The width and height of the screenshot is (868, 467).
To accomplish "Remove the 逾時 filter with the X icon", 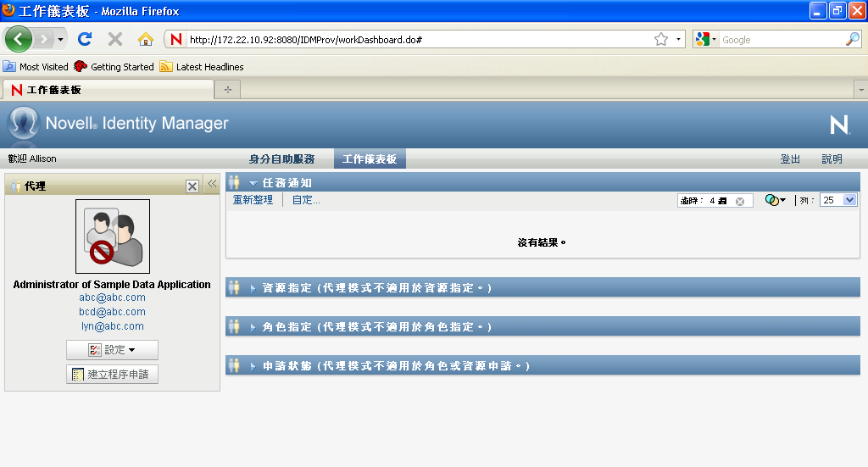I will click(740, 202).
